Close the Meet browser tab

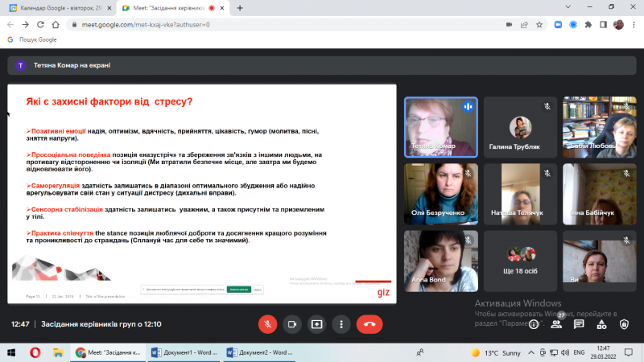222,8
